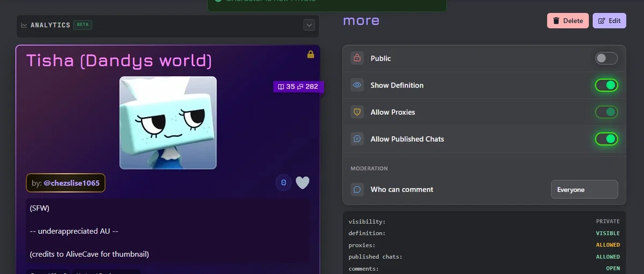Click the published chats ALLOWED status
This screenshot has width=644, height=274.
click(x=608, y=257)
